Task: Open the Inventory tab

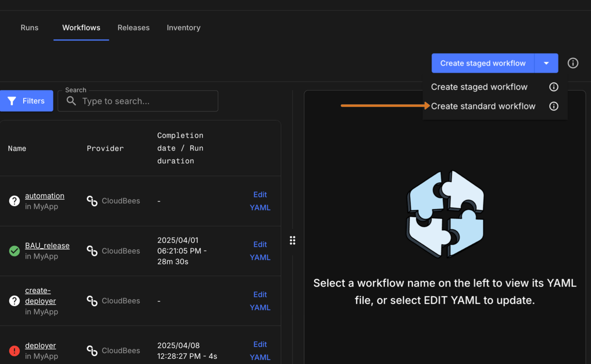Action: tap(183, 28)
